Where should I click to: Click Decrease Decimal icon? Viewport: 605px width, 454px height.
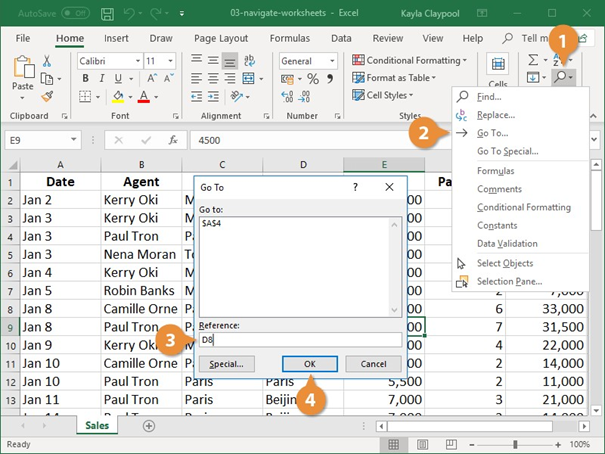pyautogui.click(x=304, y=96)
